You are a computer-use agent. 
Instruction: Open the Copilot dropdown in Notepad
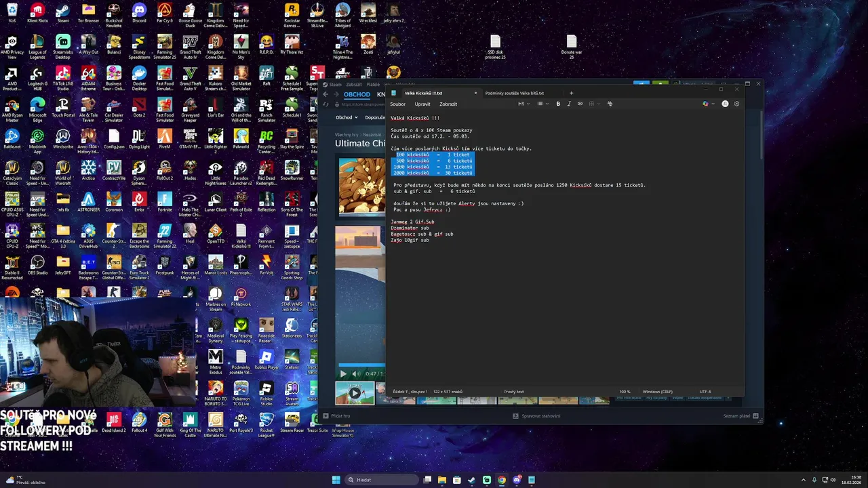pos(707,104)
